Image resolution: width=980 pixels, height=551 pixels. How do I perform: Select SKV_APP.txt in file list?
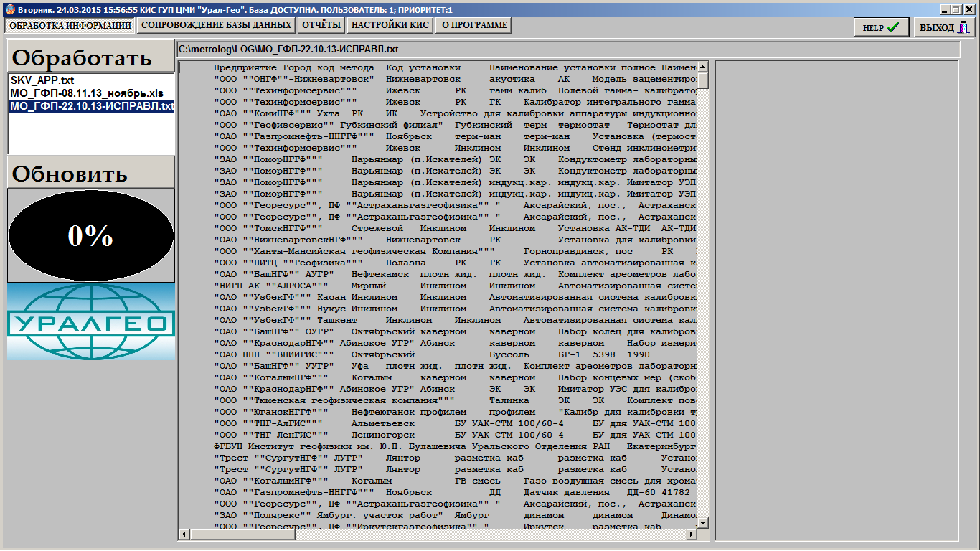point(91,80)
